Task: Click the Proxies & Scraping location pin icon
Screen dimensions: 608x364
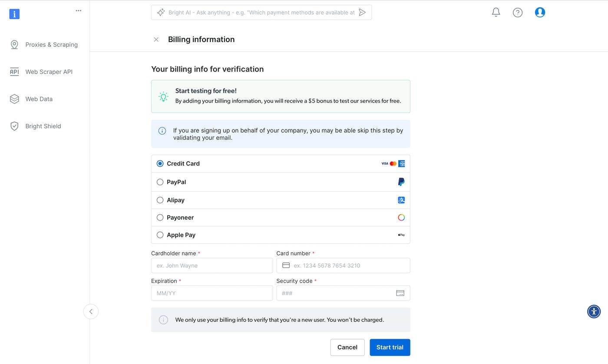Action: pos(14,45)
